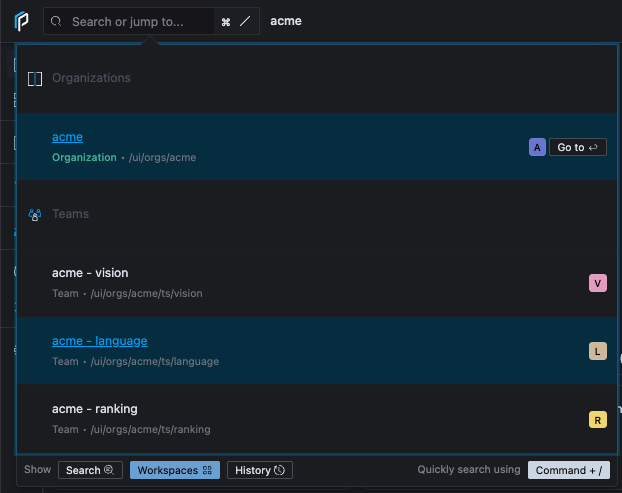Open the 'acme - language' team link
This screenshot has width=622, height=493.
[100, 341]
